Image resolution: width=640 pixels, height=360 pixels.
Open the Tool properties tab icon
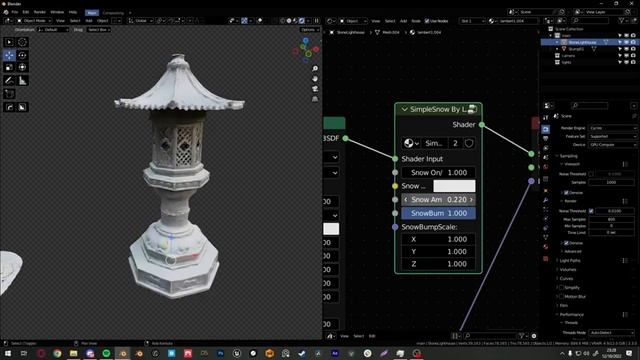[546, 118]
